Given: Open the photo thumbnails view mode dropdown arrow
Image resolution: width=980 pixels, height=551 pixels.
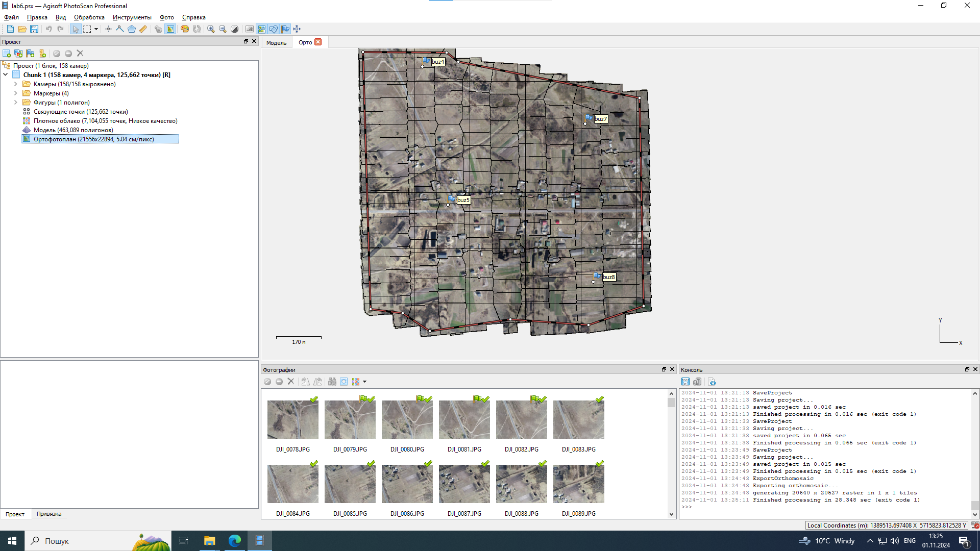Looking at the screenshot, I should 365,382.
